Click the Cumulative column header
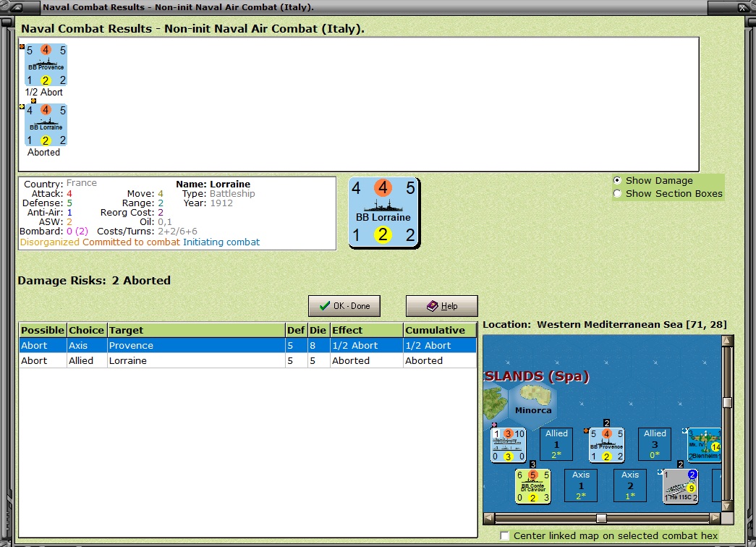This screenshot has height=547, width=756. pos(440,331)
